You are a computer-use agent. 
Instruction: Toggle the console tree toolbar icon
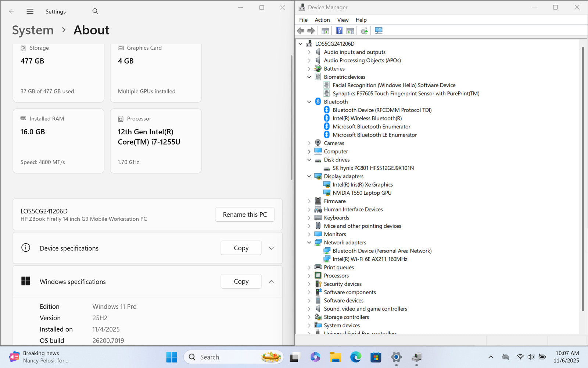(x=325, y=31)
